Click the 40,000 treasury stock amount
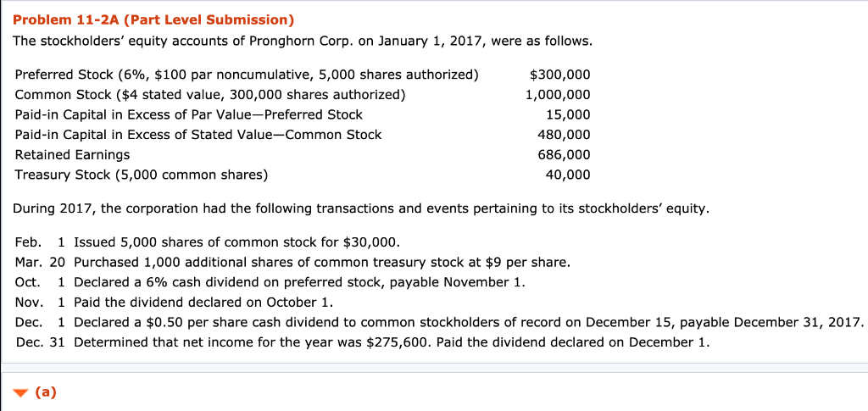868x411 pixels. pos(567,175)
